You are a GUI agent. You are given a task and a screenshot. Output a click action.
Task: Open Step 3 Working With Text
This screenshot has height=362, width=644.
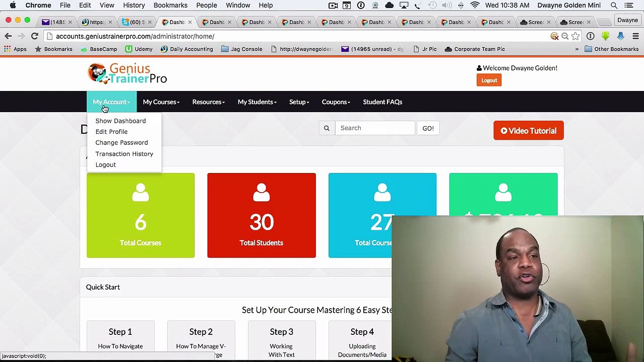[281, 339]
